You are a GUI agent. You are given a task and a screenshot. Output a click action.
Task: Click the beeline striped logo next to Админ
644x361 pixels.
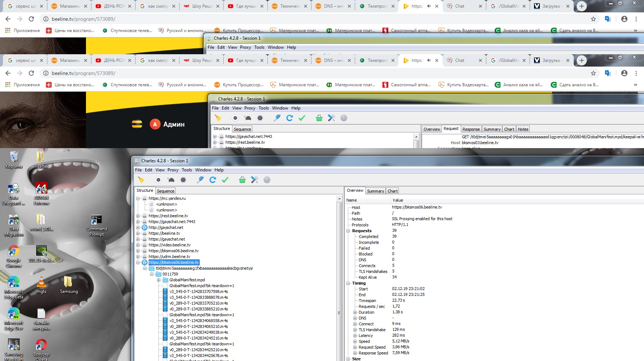point(137,124)
